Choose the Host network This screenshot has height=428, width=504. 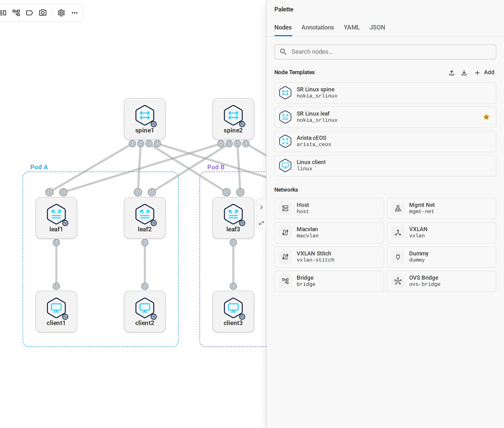(329, 208)
